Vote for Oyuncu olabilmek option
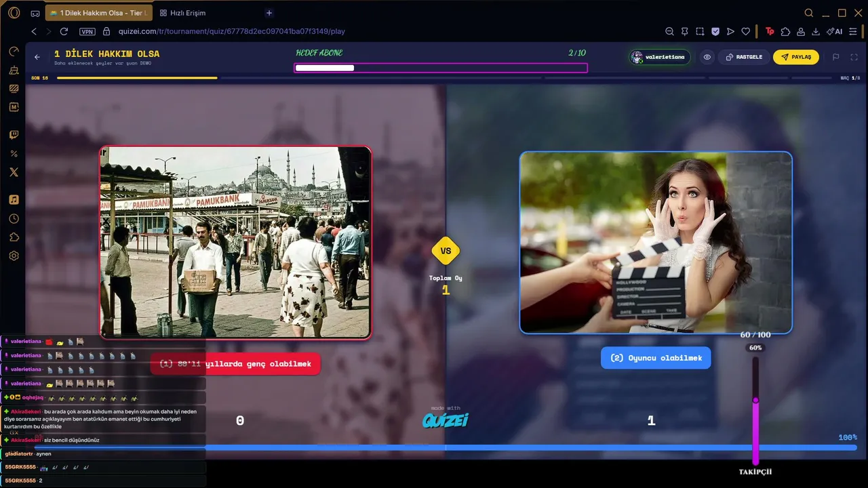 pos(656,358)
